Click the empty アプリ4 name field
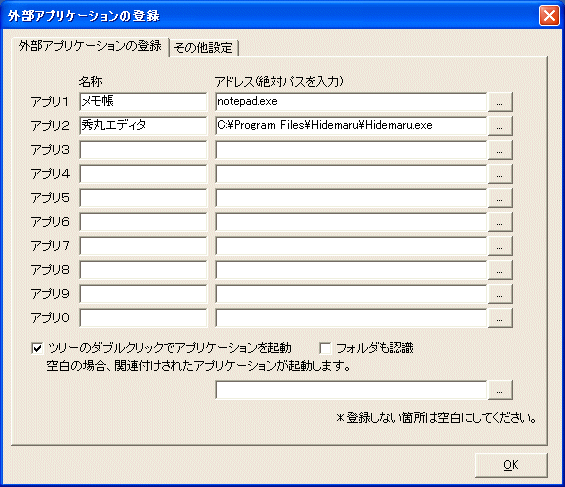Screen dimensions: 565x487 pyautogui.click(x=143, y=174)
